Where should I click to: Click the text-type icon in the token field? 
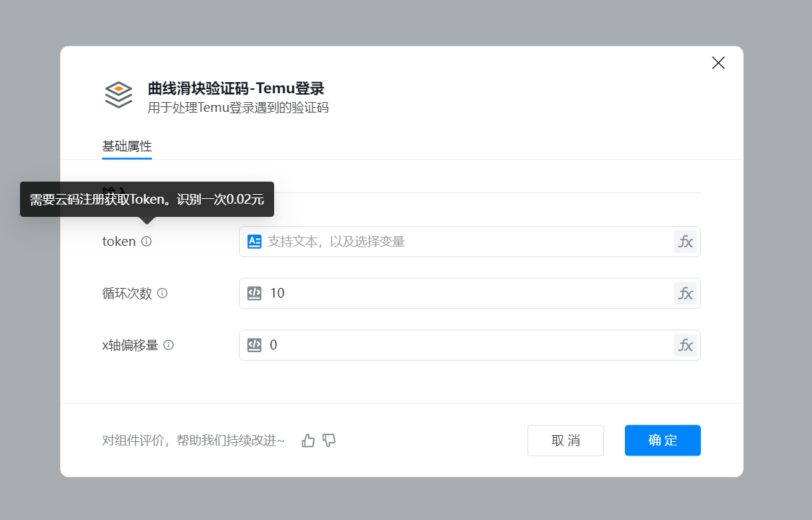254,242
